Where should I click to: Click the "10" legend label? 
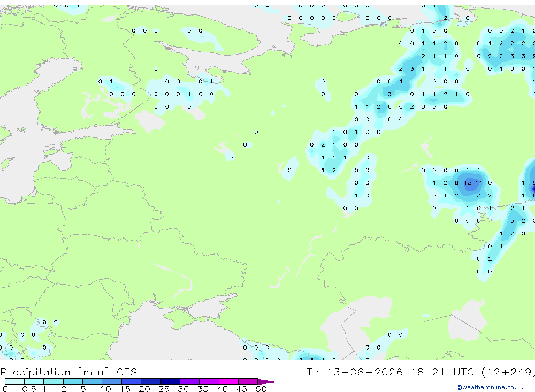pyautogui.click(x=105, y=389)
